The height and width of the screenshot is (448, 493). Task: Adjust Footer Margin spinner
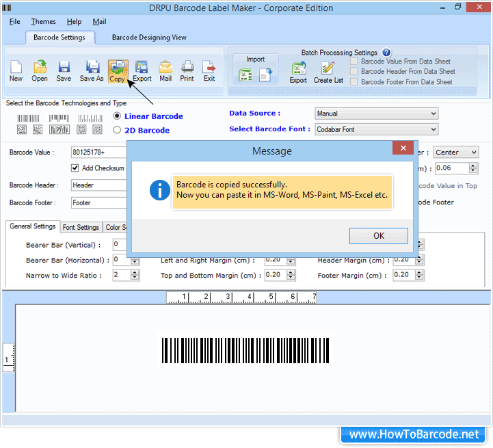click(418, 275)
